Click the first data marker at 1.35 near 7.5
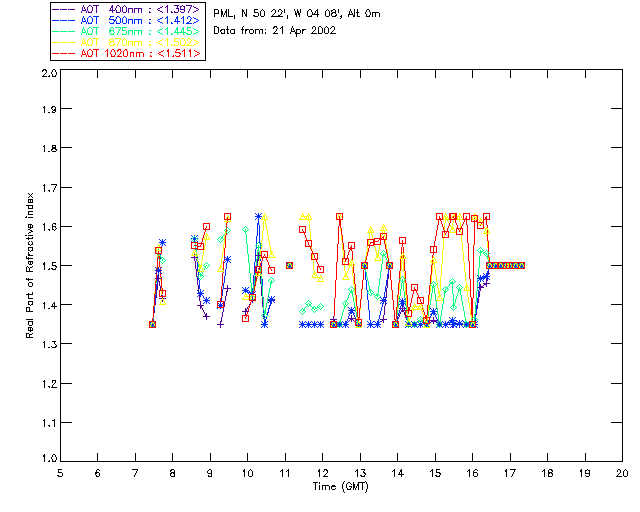The height and width of the screenshot is (512, 640). 152,324
